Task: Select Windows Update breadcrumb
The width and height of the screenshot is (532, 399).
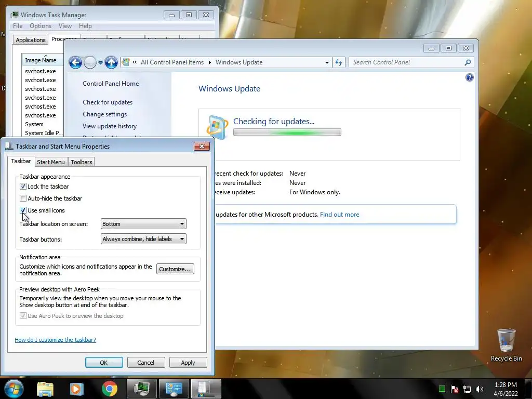Action: coord(239,62)
